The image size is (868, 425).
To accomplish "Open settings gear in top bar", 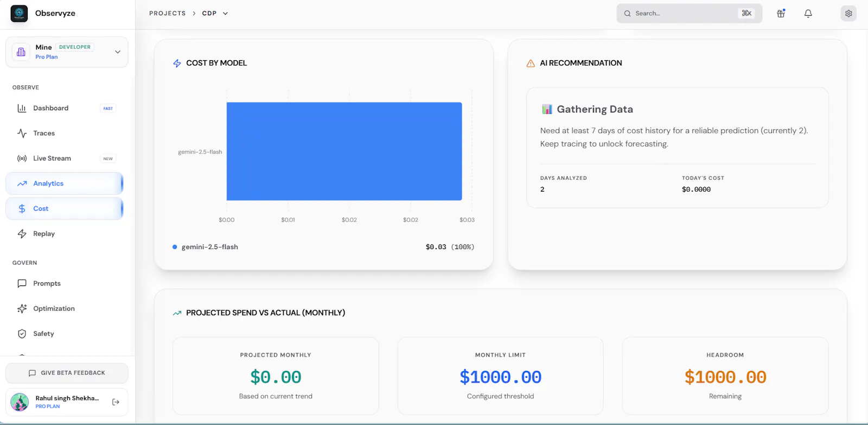I will pos(848,14).
